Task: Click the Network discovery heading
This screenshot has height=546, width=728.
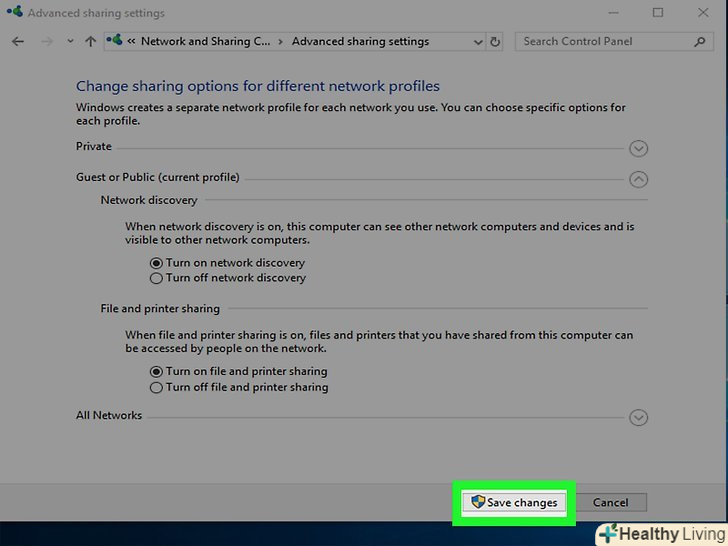Action: [x=149, y=200]
